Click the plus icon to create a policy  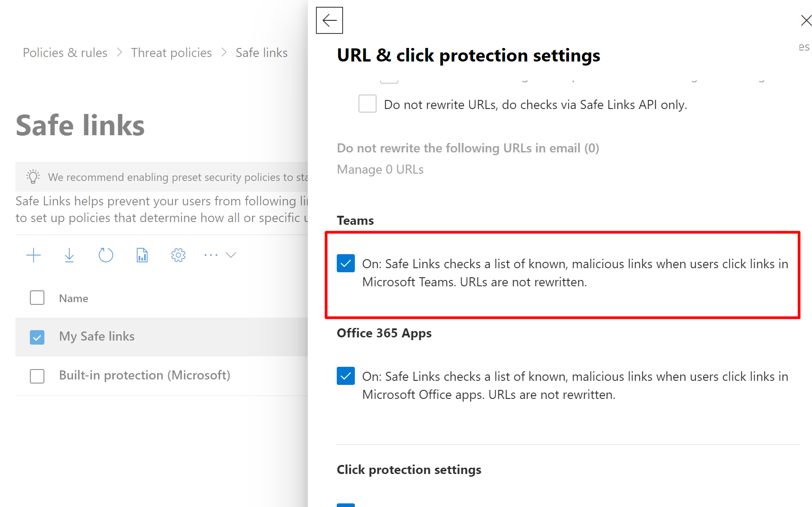(33, 255)
